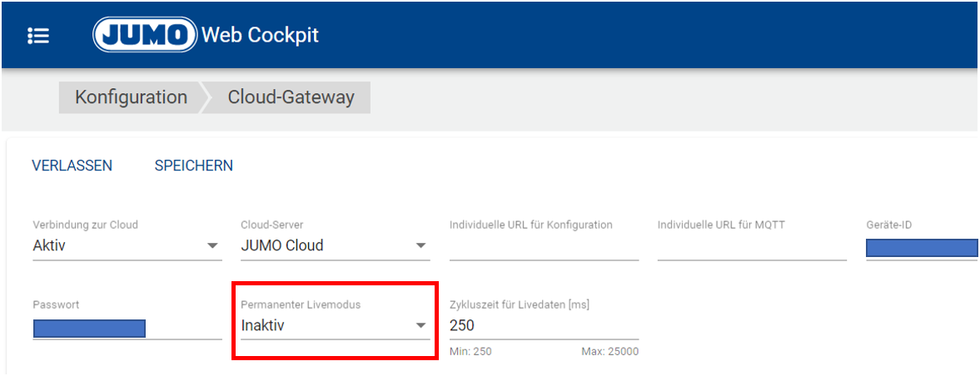This screenshot has height=376, width=980.
Task: Click the Min: 250 hint text
Action: pos(470,352)
